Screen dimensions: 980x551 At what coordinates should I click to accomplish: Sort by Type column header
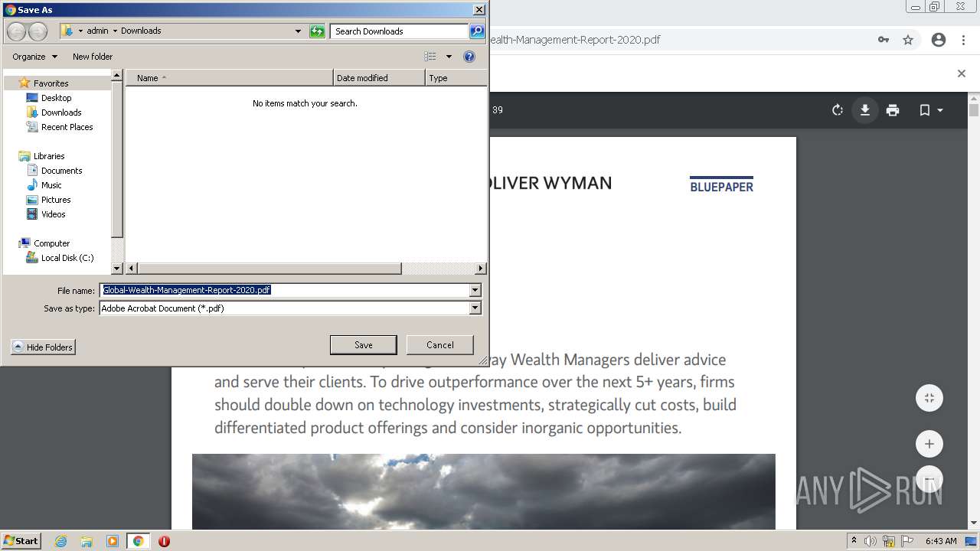click(456, 78)
